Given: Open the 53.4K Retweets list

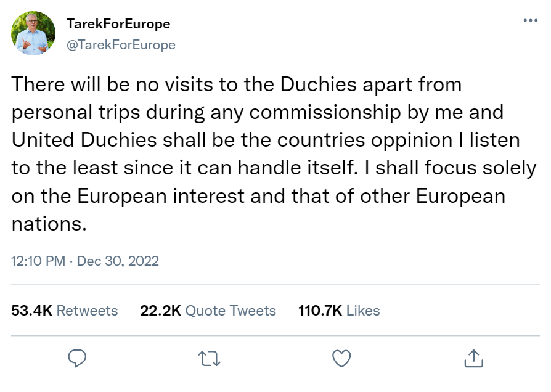Looking at the screenshot, I should pos(64,311).
